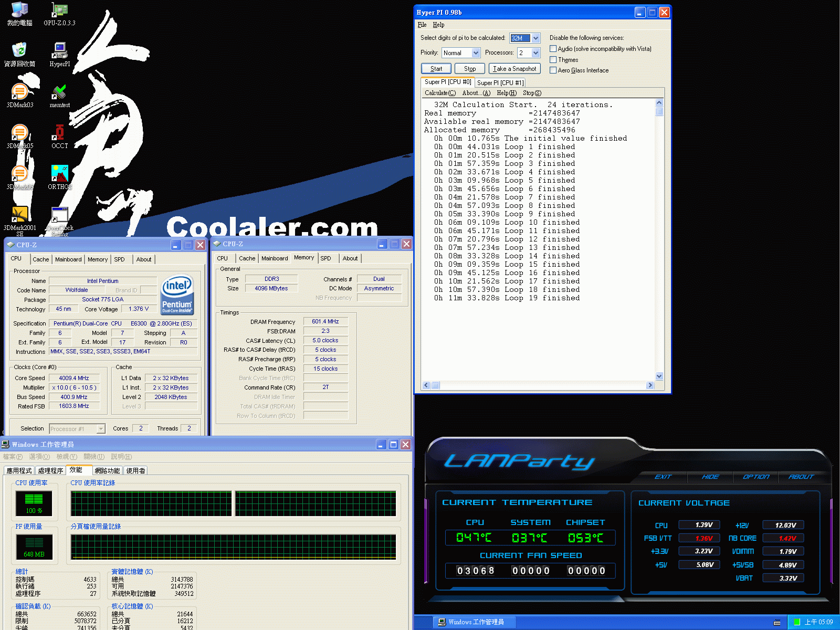Open the digits of pi 32M dropdown
Screen dimensions: 840x630
pos(535,38)
